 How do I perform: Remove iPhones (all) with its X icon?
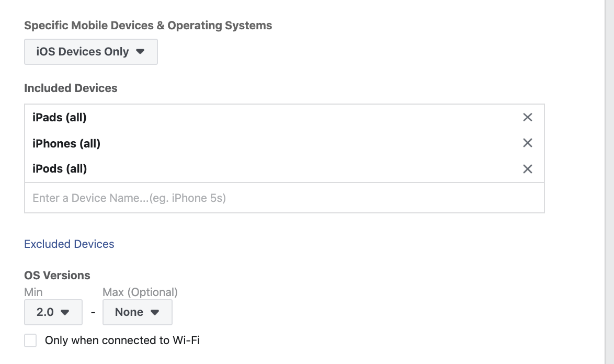click(528, 143)
